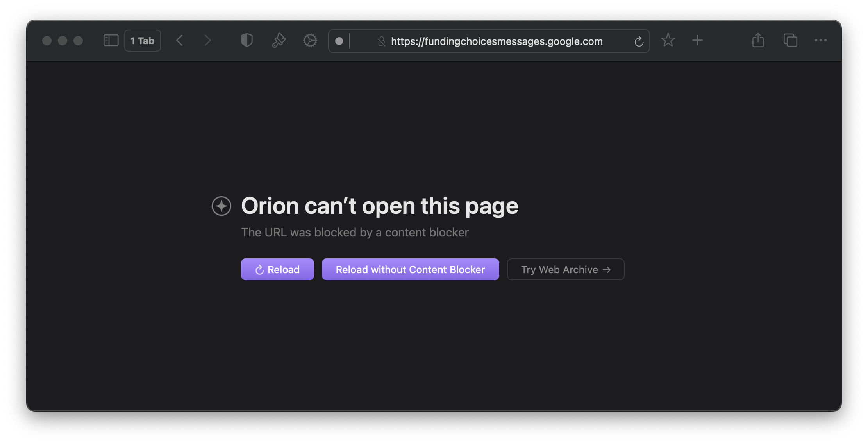This screenshot has width=868, height=444.
Task: Click the circle dot in the address bar
Action: [x=339, y=41]
